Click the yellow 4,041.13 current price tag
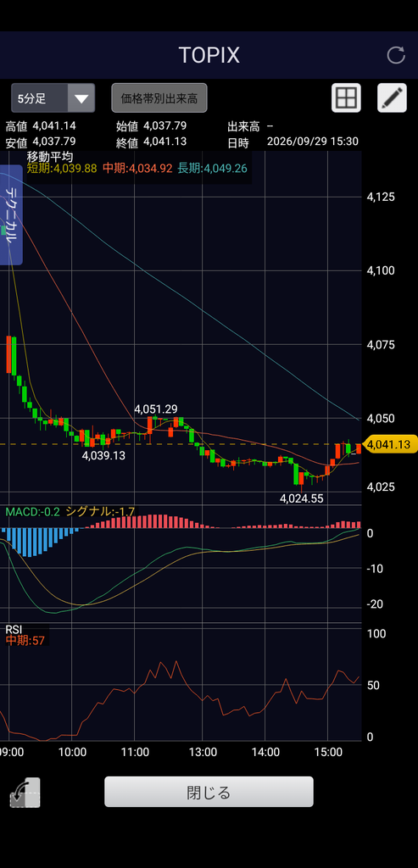This screenshot has width=418, height=868. click(x=391, y=444)
